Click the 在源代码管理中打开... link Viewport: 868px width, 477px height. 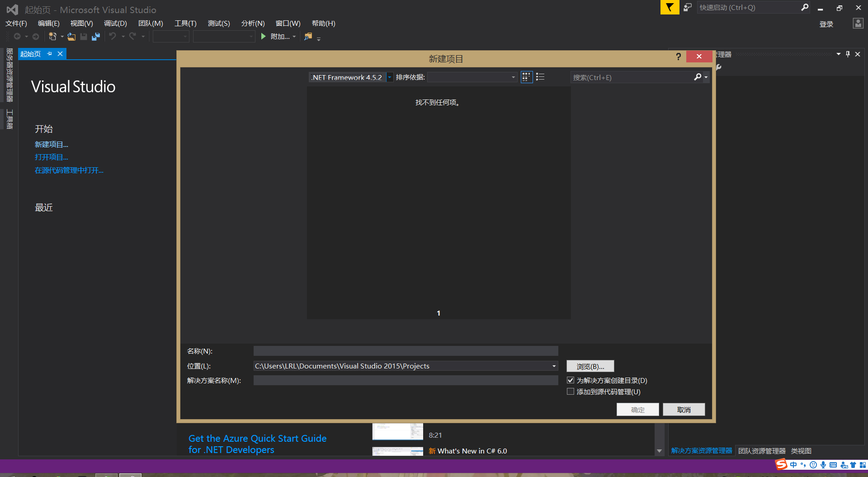[69, 170]
